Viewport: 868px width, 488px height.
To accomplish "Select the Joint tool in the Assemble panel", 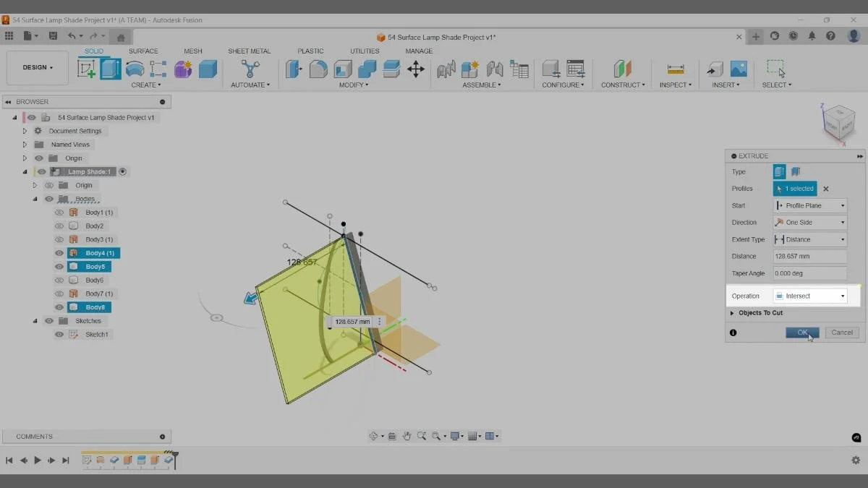I will click(x=446, y=69).
